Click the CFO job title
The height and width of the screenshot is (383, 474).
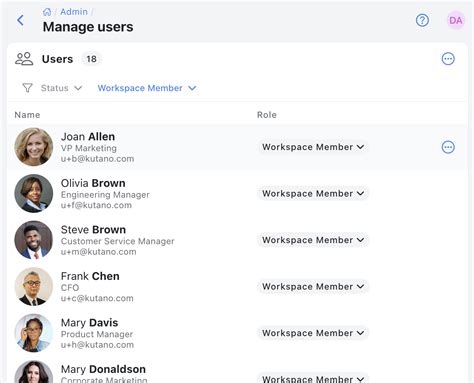click(x=70, y=288)
